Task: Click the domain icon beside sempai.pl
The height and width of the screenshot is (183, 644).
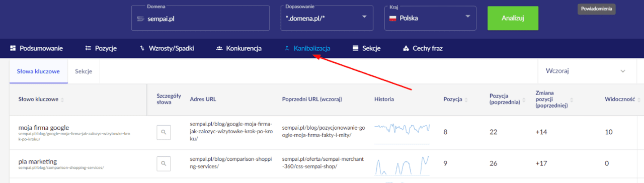Action: pos(141,19)
